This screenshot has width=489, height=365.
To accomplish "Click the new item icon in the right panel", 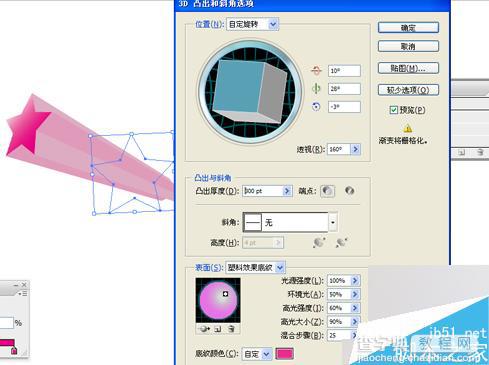I will pyautogui.click(x=462, y=152).
